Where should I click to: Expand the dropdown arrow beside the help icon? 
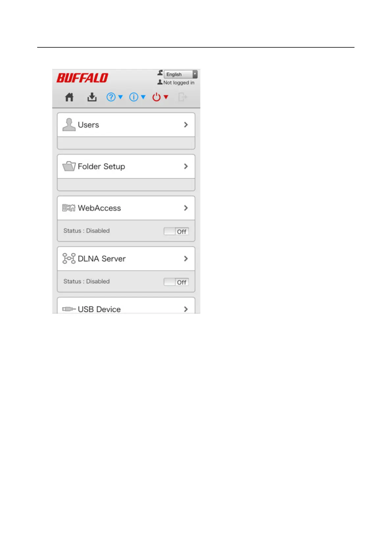[x=120, y=97]
